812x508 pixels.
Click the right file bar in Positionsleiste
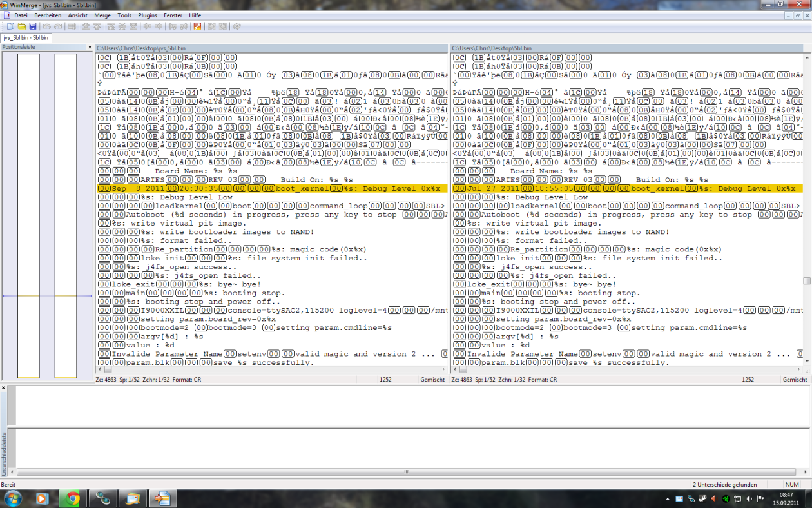(x=66, y=215)
